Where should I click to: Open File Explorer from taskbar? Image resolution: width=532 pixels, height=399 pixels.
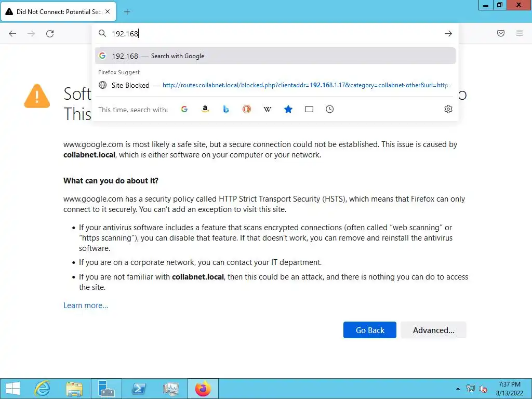[x=74, y=389]
